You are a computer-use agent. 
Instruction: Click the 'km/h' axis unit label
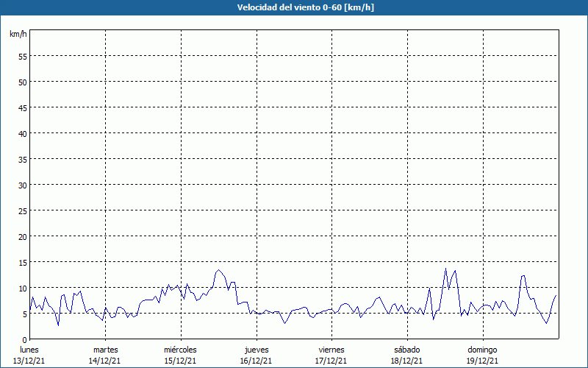click(18, 34)
